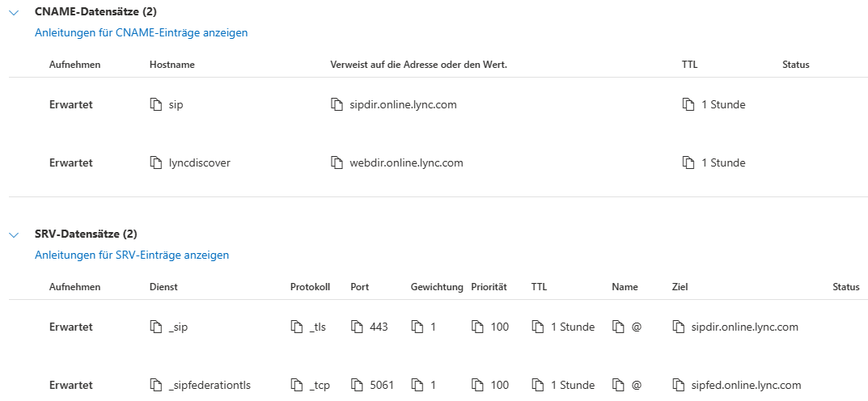868x401 pixels.
Task: Copy port 443 value
Action: click(358, 327)
